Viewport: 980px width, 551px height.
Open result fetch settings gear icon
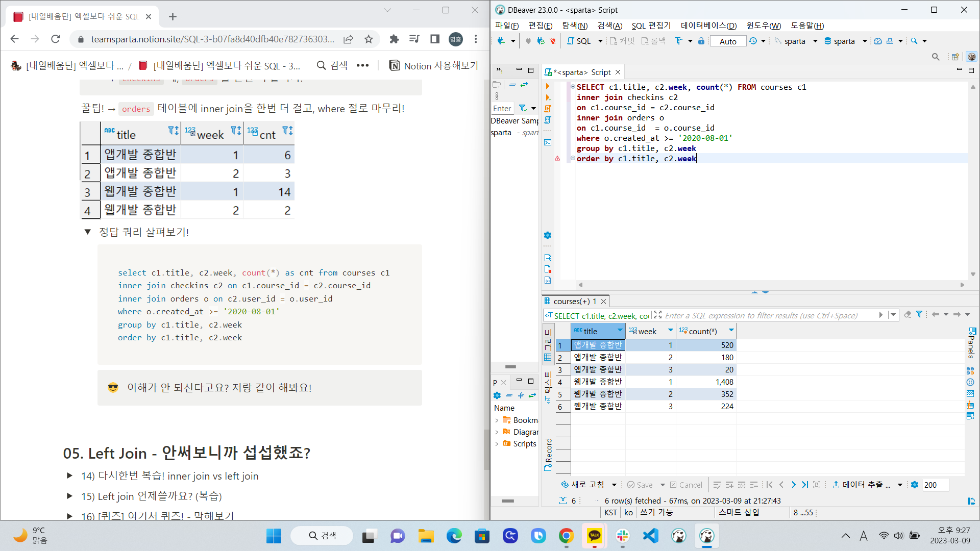(915, 485)
